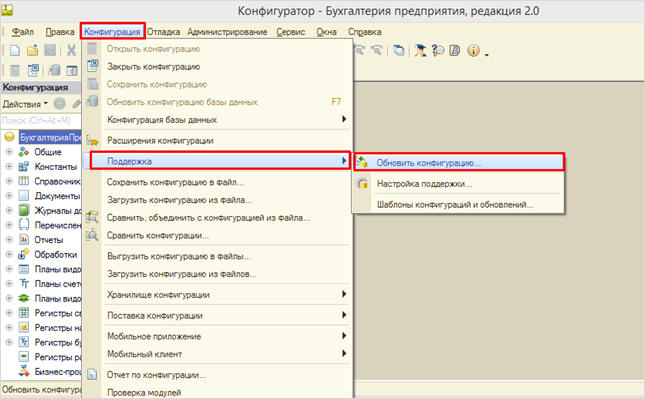Expand the Отчеты tree node
The width and height of the screenshot is (645, 399).
9,239
